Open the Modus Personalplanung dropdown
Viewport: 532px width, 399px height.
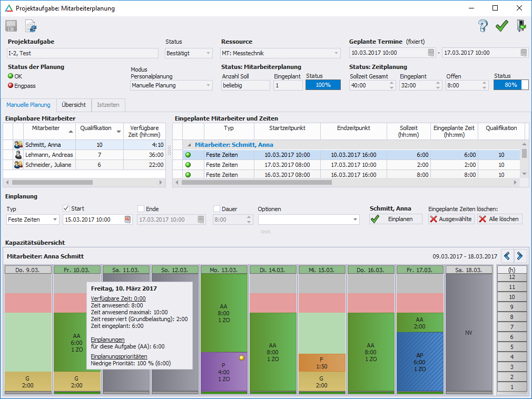(207, 85)
